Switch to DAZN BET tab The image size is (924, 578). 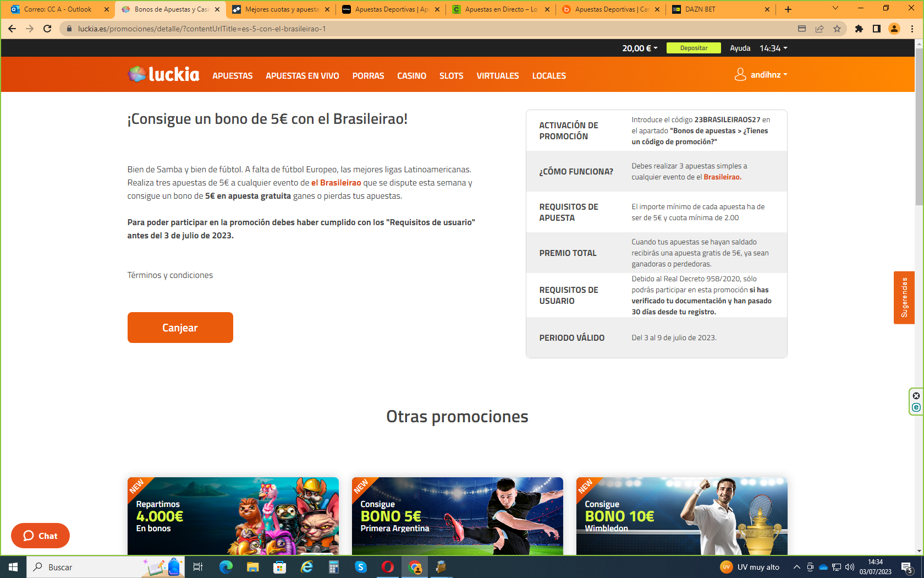coord(721,9)
